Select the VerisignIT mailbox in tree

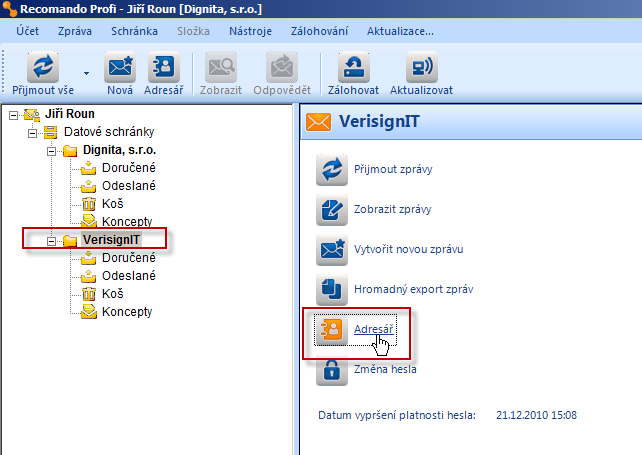(x=111, y=240)
